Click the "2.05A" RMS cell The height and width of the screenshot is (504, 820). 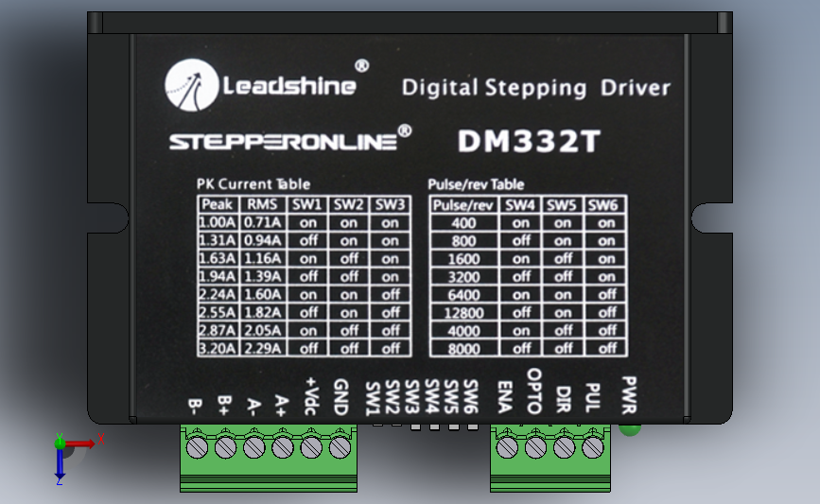tap(263, 330)
